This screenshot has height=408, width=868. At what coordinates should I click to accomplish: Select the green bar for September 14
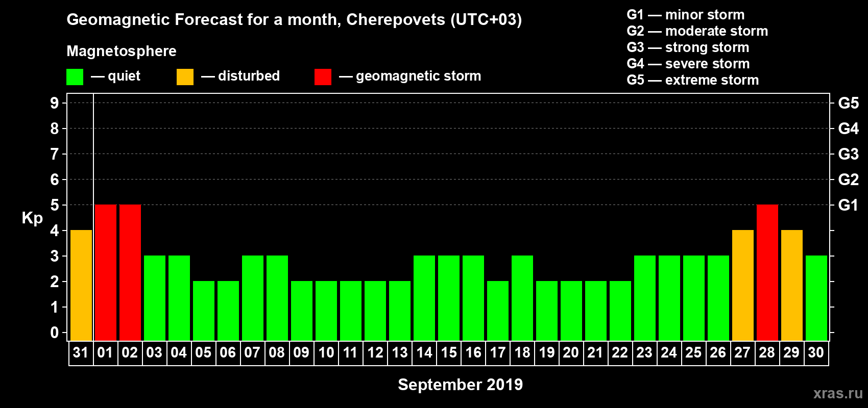pyautogui.click(x=424, y=298)
